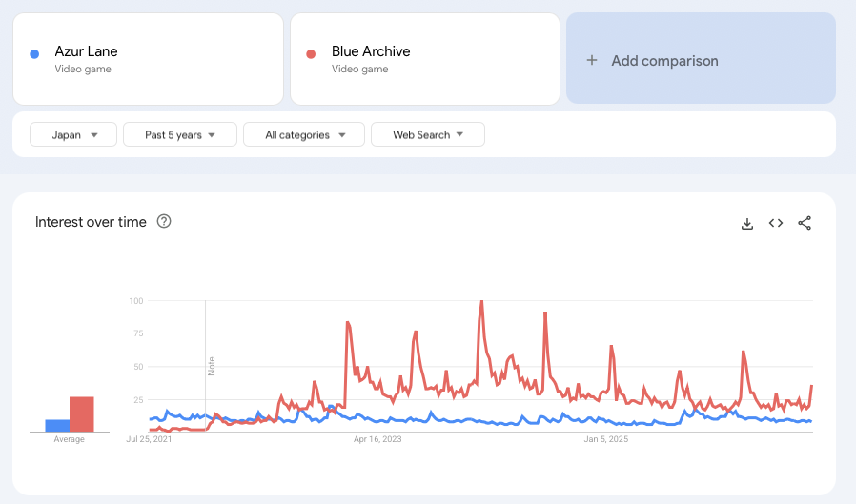Open the embed code icon
This screenshot has width=856, height=504.
click(x=776, y=223)
